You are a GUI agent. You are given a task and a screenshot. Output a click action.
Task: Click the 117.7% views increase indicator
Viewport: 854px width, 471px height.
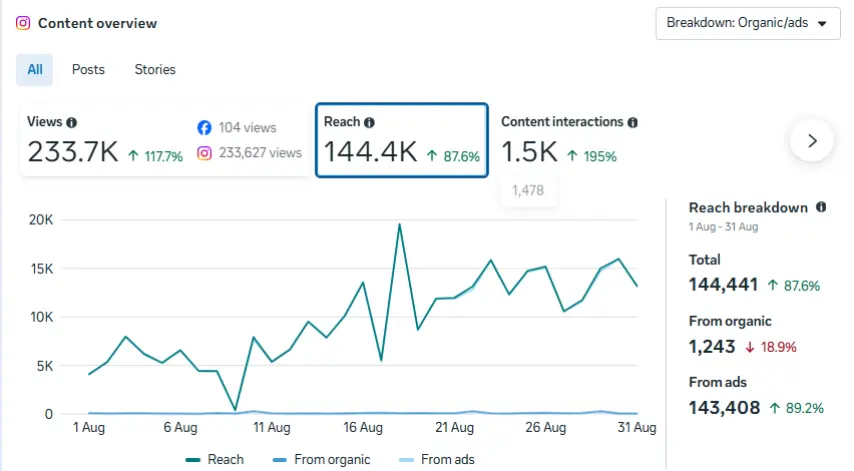point(155,157)
